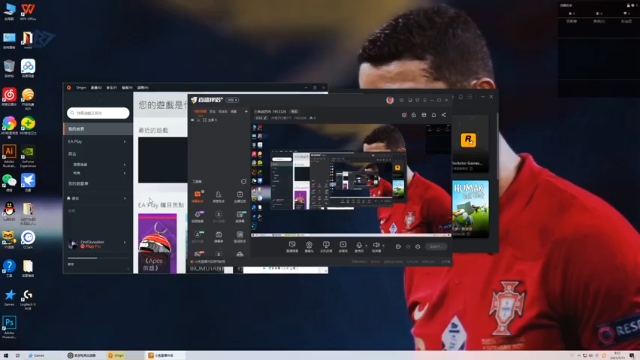Click the user avatar in the streaming app title bar
This screenshot has width=640, height=360.
pos(390,100)
